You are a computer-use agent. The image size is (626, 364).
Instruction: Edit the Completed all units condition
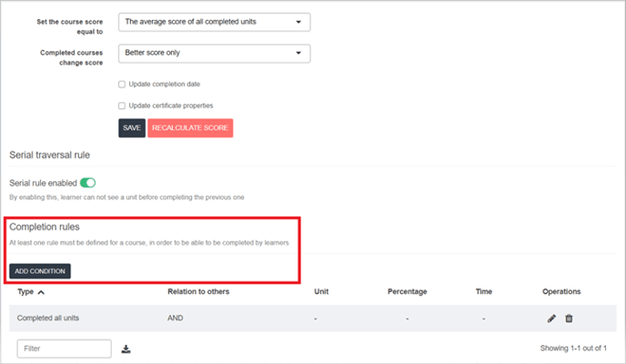tap(551, 318)
